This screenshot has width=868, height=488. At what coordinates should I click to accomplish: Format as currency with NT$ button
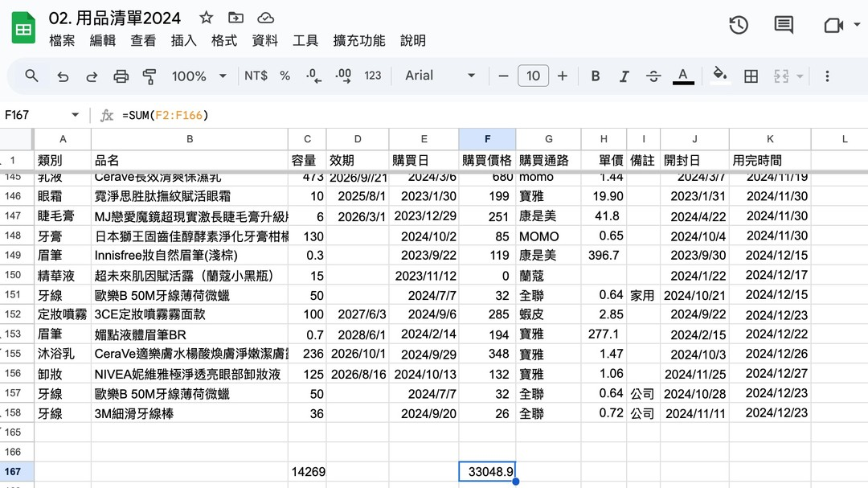tap(256, 76)
